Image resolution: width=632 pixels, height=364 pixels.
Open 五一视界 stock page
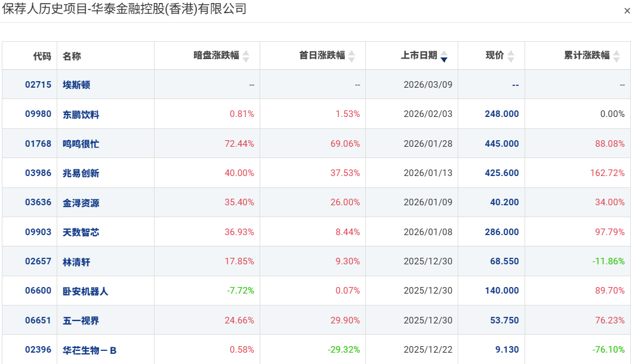pos(81,321)
